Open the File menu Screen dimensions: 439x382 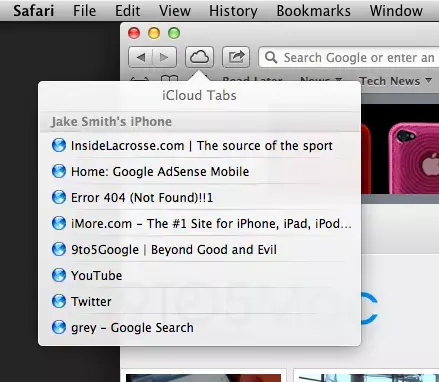84,11
